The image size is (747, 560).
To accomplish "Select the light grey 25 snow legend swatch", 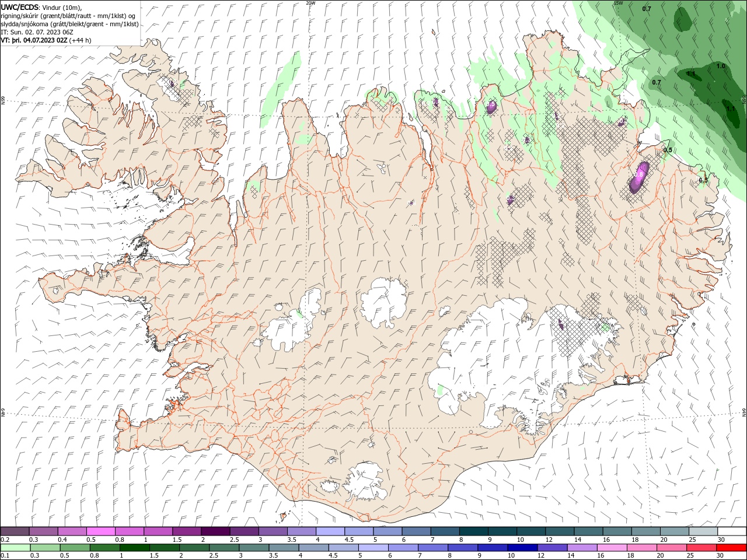I will click(x=704, y=531).
